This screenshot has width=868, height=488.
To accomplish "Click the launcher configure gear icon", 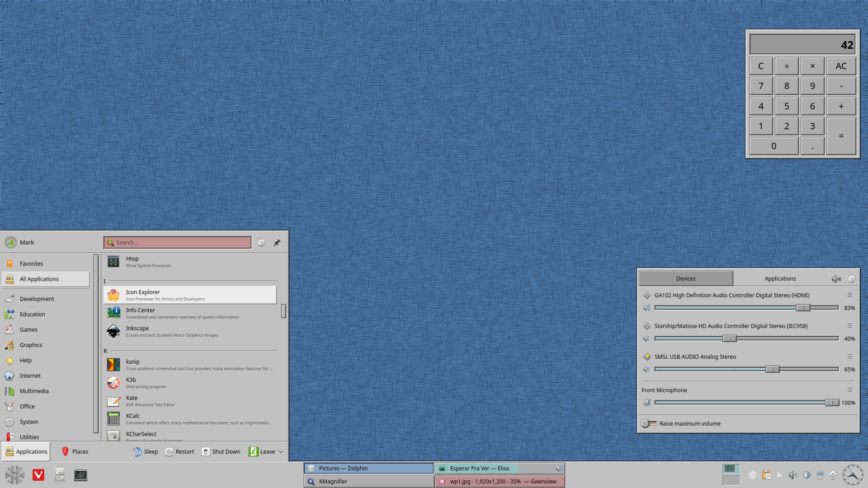I will coord(261,243).
